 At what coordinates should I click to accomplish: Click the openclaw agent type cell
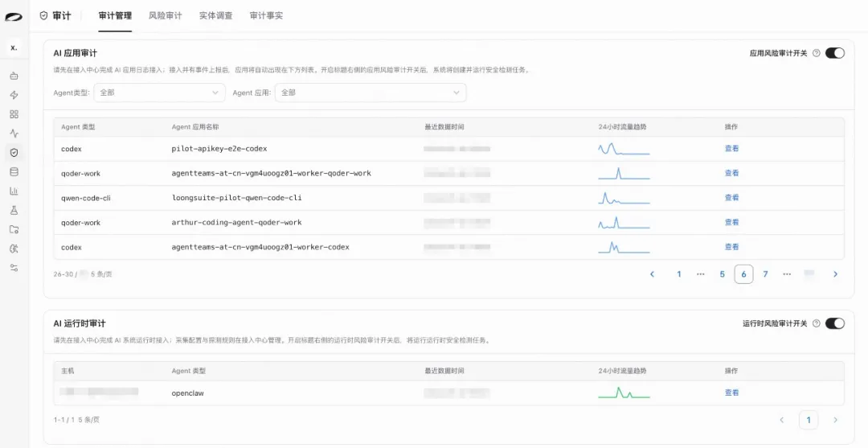(x=187, y=393)
